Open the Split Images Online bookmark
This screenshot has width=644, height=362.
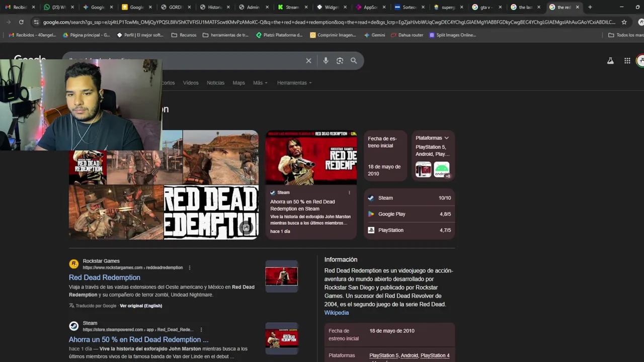click(x=452, y=35)
